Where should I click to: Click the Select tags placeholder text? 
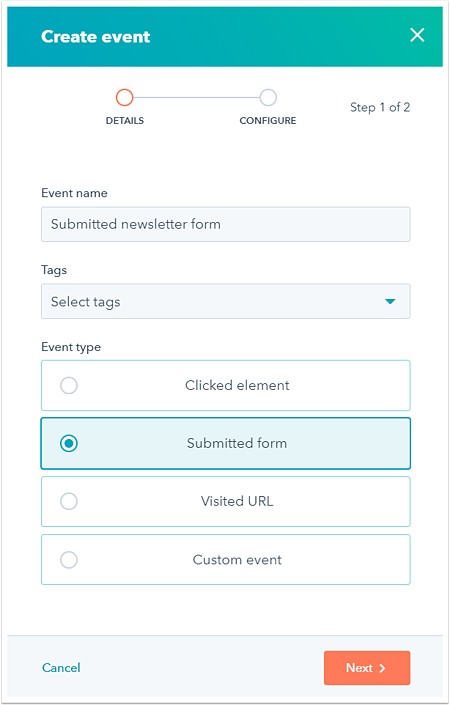pos(85,302)
